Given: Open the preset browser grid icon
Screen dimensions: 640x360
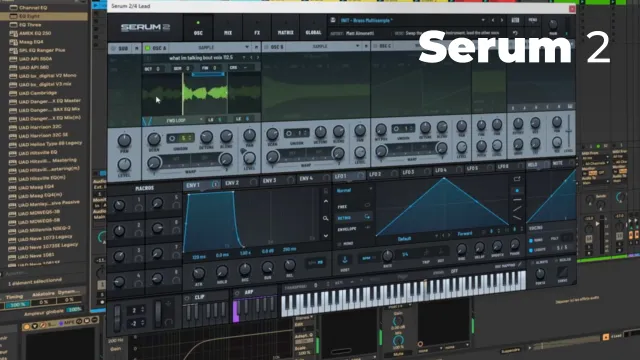Looking at the screenshot, I should click(x=516, y=20).
